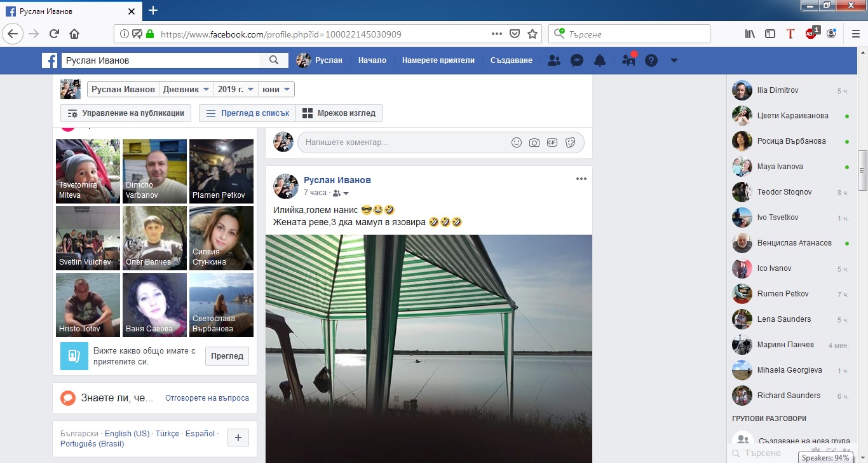Image resolution: width=868 pixels, height=463 pixels.
Task: Click the page scrollbar thumb
Action: 862,170
